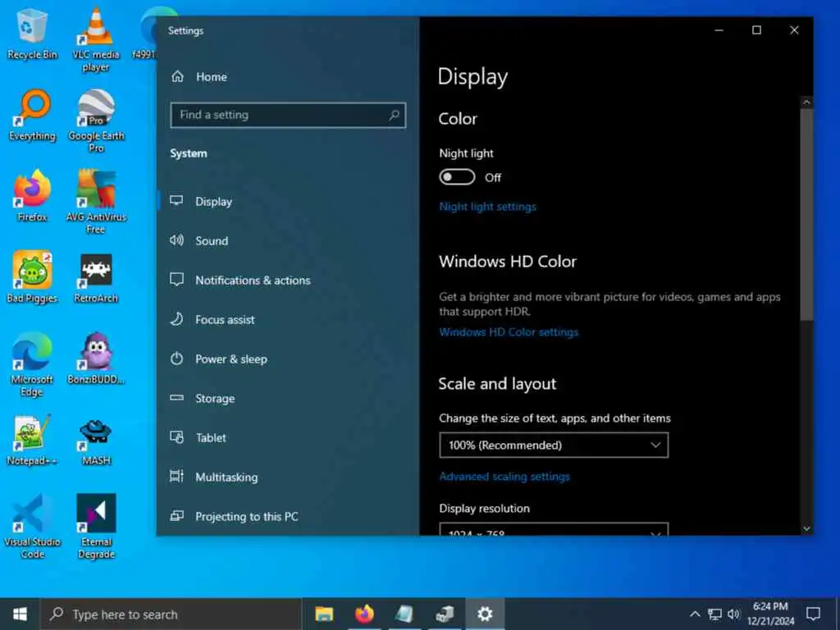The height and width of the screenshot is (630, 840).
Task: Open the BonziBUDDY desktop icon
Action: click(x=96, y=358)
